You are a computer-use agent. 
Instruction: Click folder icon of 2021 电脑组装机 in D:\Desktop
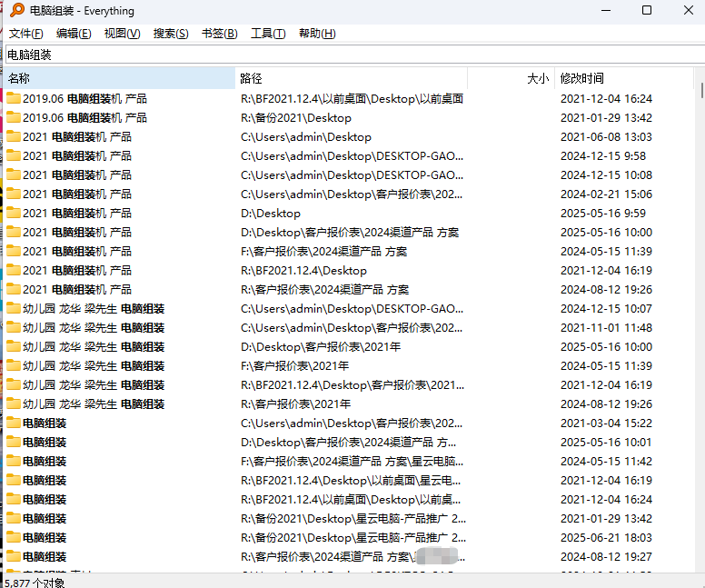point(14,213)
